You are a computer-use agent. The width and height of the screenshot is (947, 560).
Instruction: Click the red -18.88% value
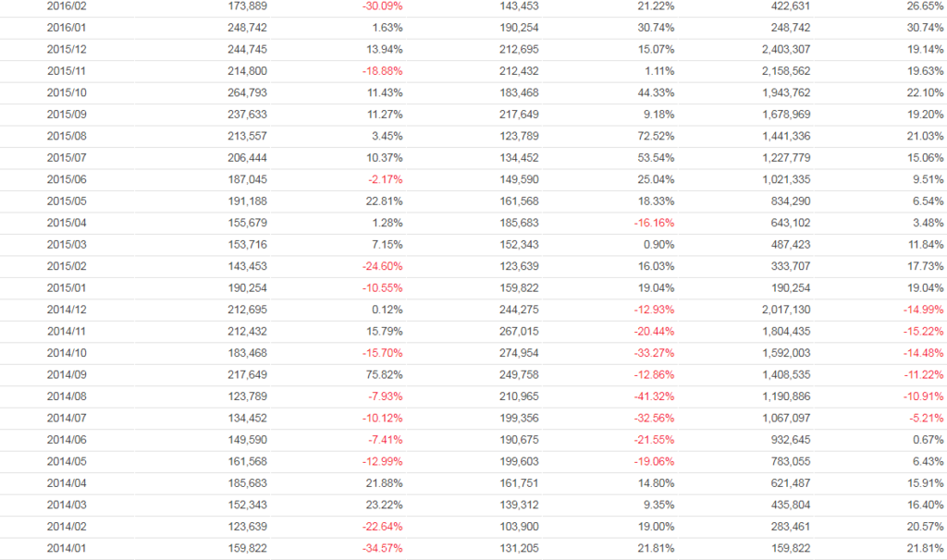(382, 70)
